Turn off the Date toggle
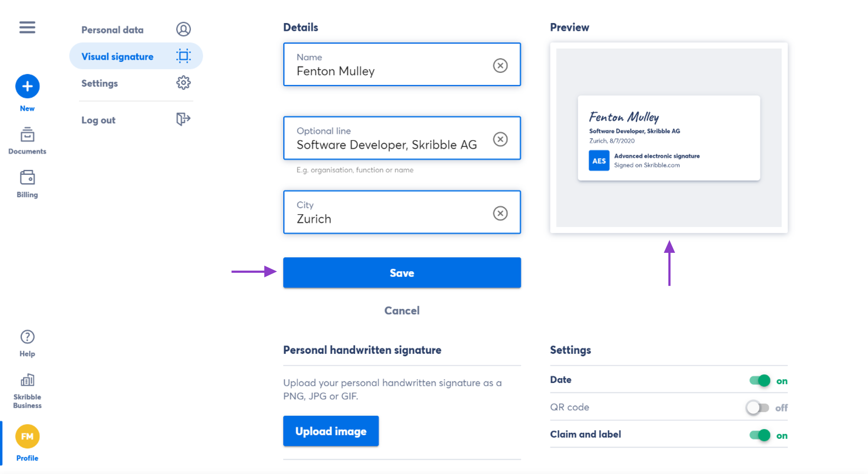Screen dimensions: 868x474 759,381
